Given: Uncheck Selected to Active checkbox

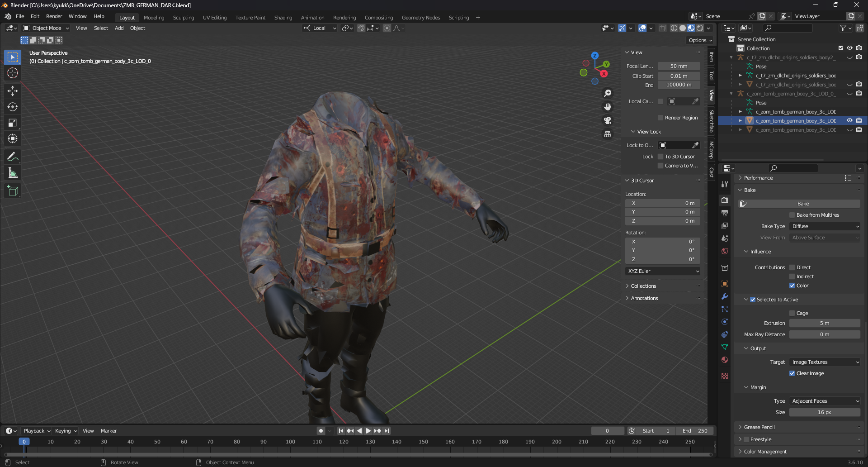Looking at the screenshot, I should click(x=753, y=300).
